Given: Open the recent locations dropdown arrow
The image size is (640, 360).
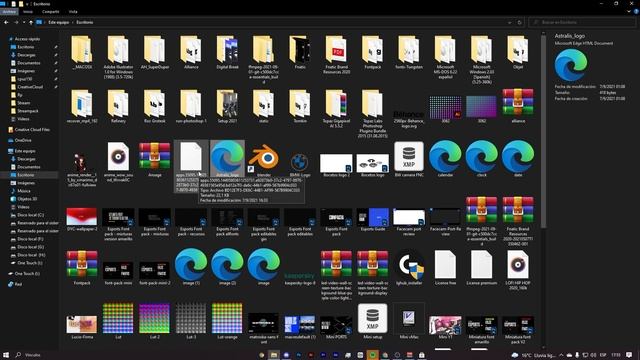Looking at the screenshot, I should [24, 22].
